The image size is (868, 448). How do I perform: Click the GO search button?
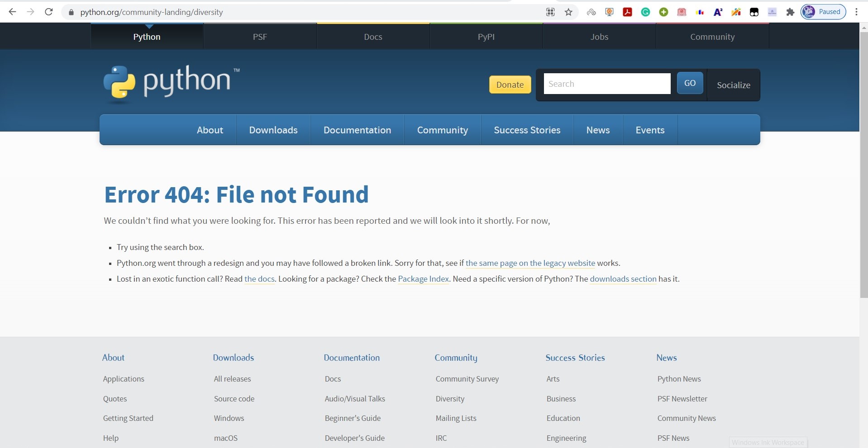[x=690, y=83]
